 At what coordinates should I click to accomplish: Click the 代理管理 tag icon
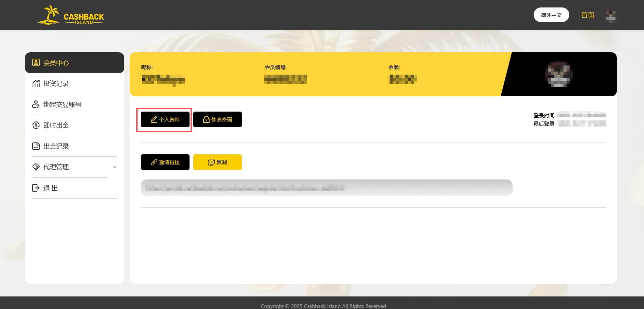(36, 167)
